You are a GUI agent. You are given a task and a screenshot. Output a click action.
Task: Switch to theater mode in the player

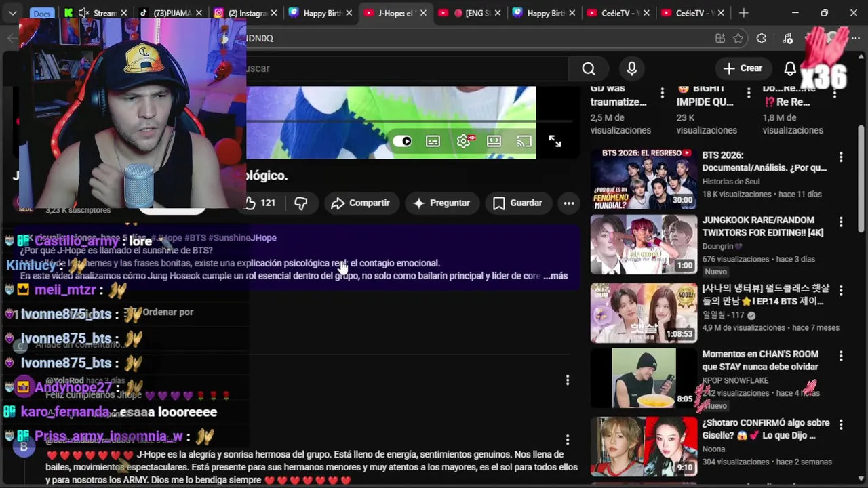point(494,141)
